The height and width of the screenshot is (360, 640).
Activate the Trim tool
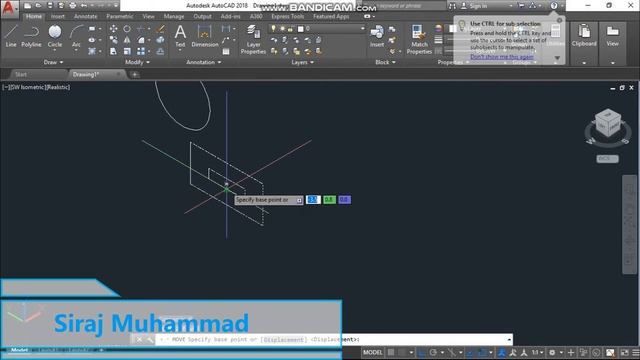click(x=140, y=29)
